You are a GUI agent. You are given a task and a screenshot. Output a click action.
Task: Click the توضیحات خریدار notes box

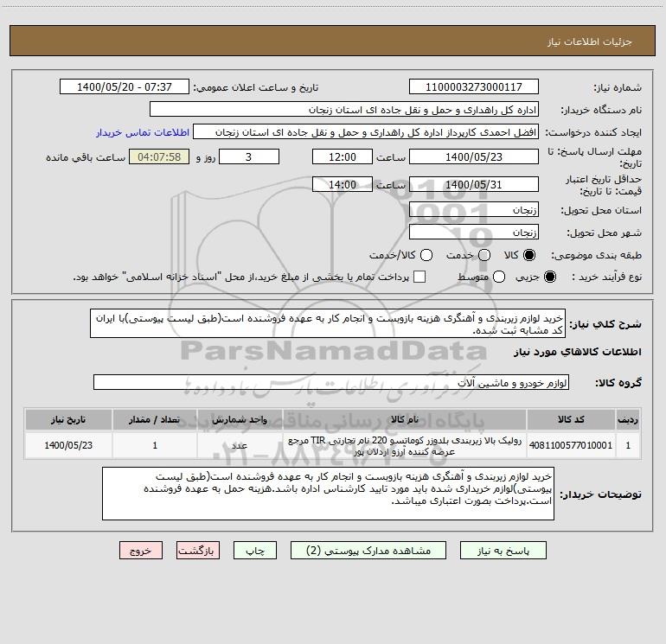pyautogui.click(x=328, y=494)
